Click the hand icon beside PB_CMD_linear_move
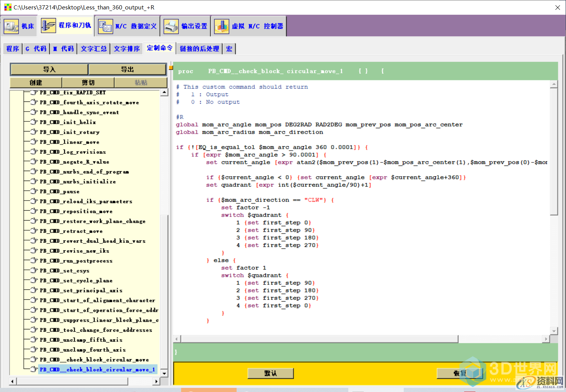Image resolution: width=566 pixels, height=392 pixels. (x=34, y=142)
